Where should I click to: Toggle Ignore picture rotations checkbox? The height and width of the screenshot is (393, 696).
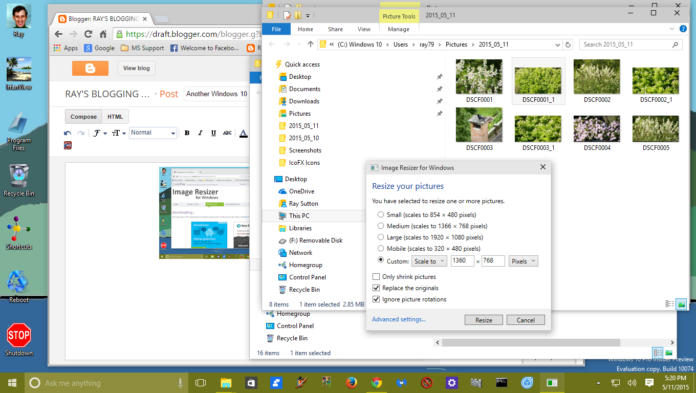coord(376,299)
